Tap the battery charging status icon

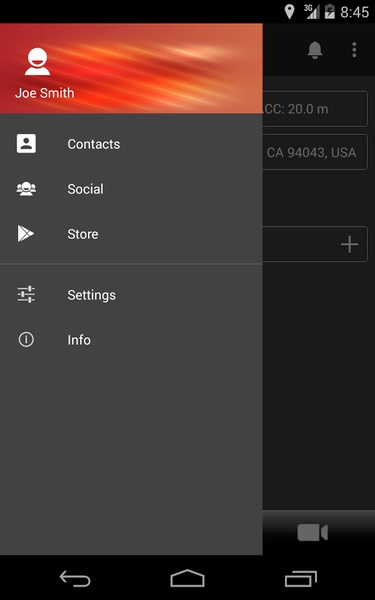329,11
